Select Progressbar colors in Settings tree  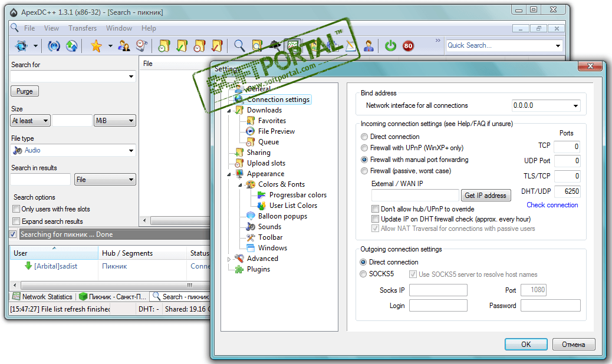[x=298, y=195]
